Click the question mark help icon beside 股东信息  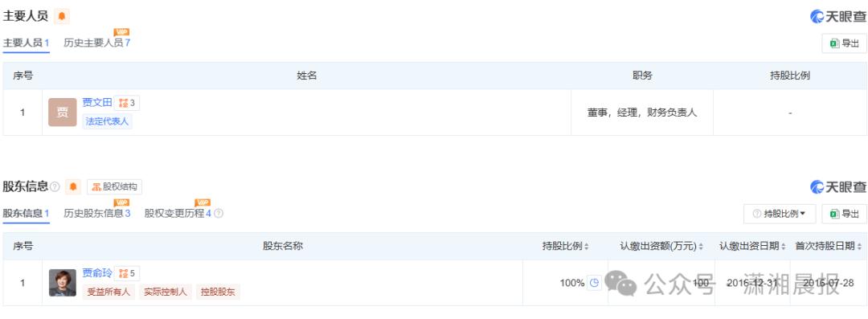(x=55, y=187)
